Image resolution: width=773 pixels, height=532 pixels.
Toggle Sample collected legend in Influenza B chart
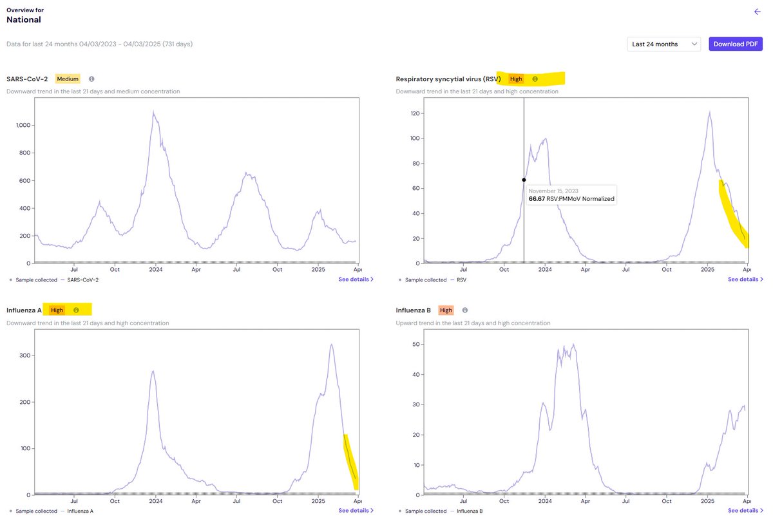[423, 511]
